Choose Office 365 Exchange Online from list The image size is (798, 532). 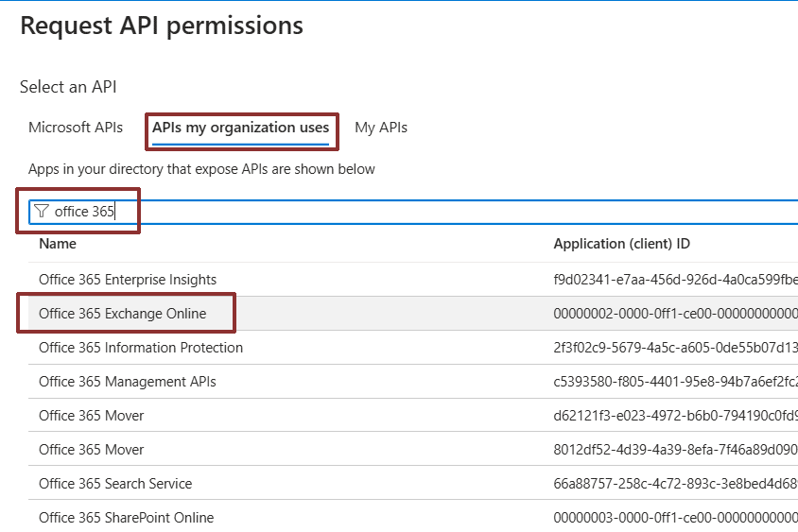pyautogui.click(x=123, y=314)
